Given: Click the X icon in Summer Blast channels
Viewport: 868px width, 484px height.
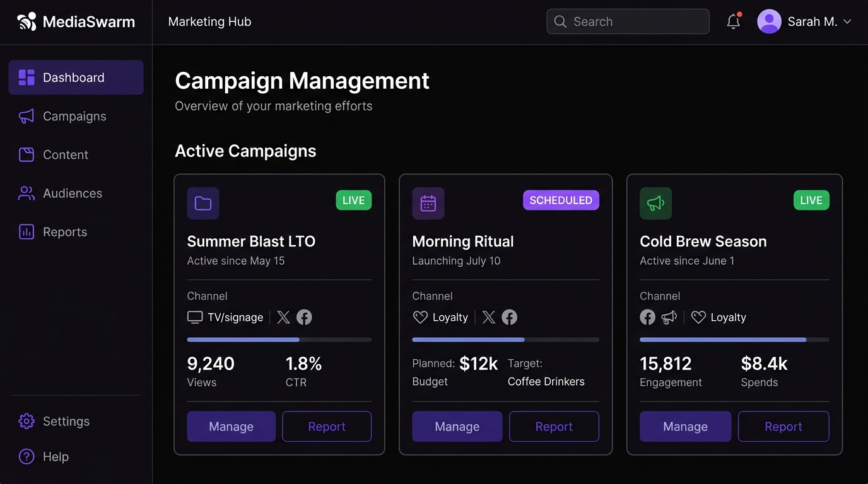Looking at the screenshot, I should tap(284, 317).
